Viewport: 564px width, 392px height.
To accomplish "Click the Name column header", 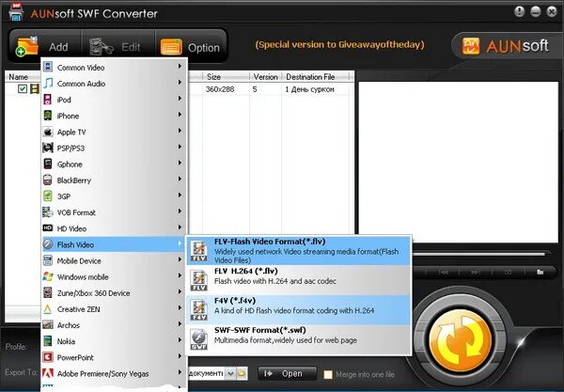I will 23,76.
